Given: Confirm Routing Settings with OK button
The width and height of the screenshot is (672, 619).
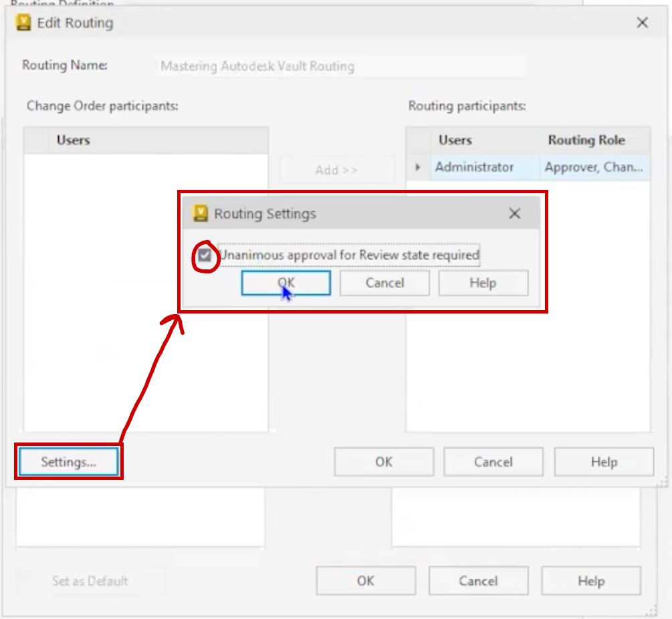Looking at the screenshot, I should point(286,283).
